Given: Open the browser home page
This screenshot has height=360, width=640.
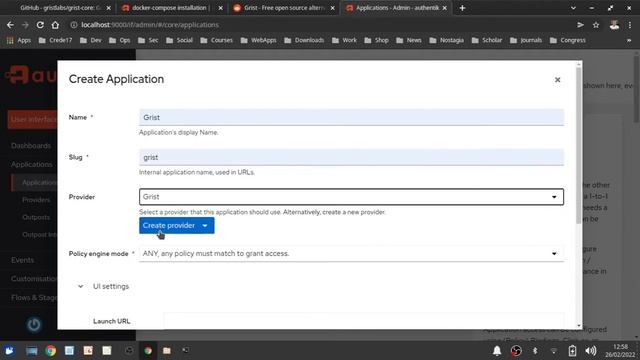Looking at the screenshot, I should point(55,25).
